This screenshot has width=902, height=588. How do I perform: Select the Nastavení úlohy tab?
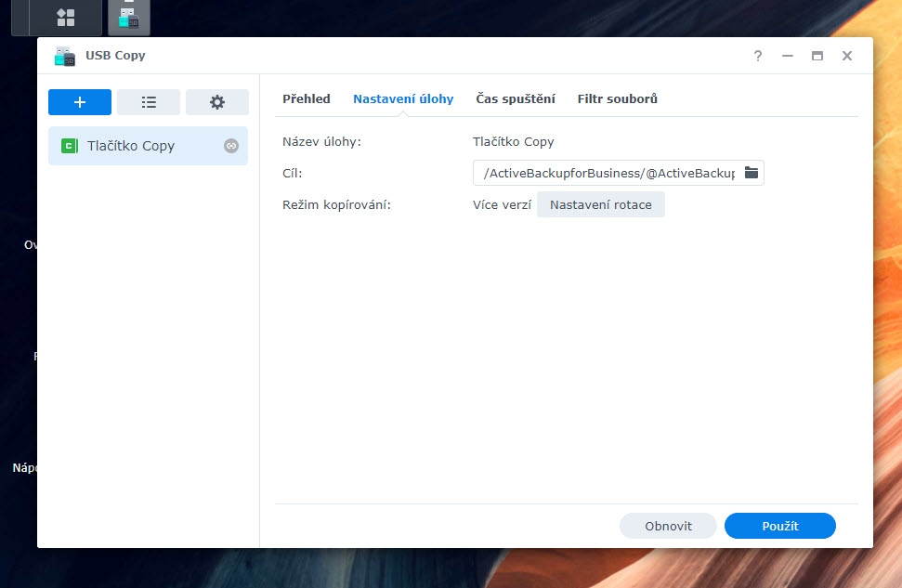tap(403, 98)
